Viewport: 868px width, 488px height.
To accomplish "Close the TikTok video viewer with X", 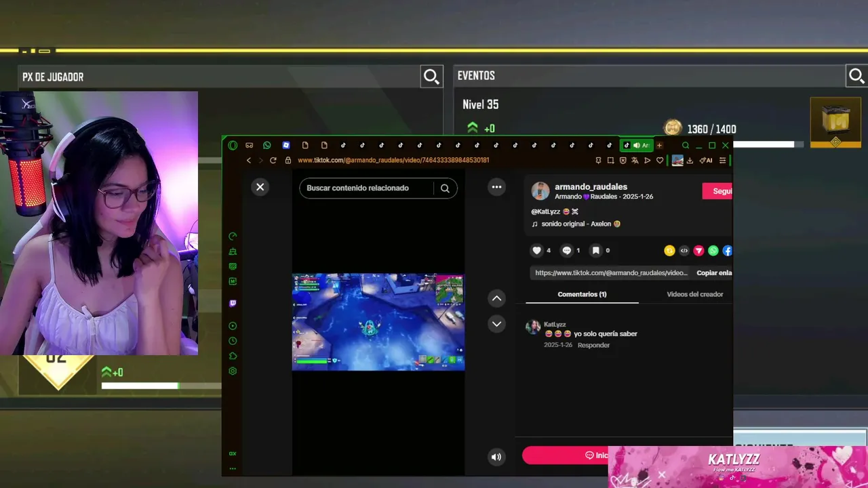I will click(260, 187).
